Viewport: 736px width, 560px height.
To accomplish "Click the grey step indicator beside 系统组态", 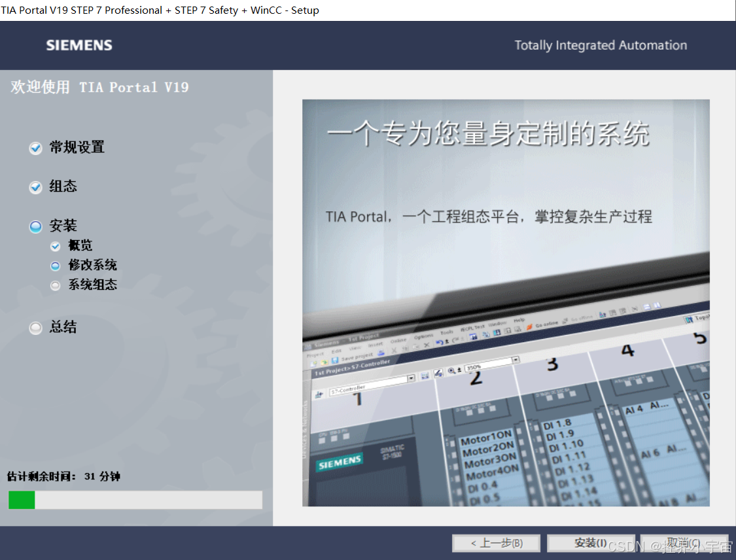I will coord(56,285).
